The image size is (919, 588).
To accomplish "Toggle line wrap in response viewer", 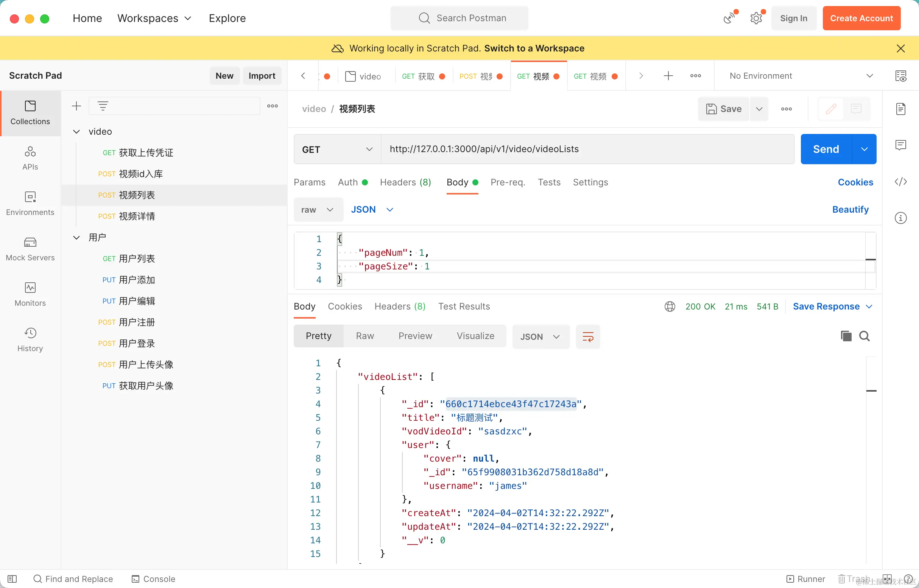I will point(587,337).
